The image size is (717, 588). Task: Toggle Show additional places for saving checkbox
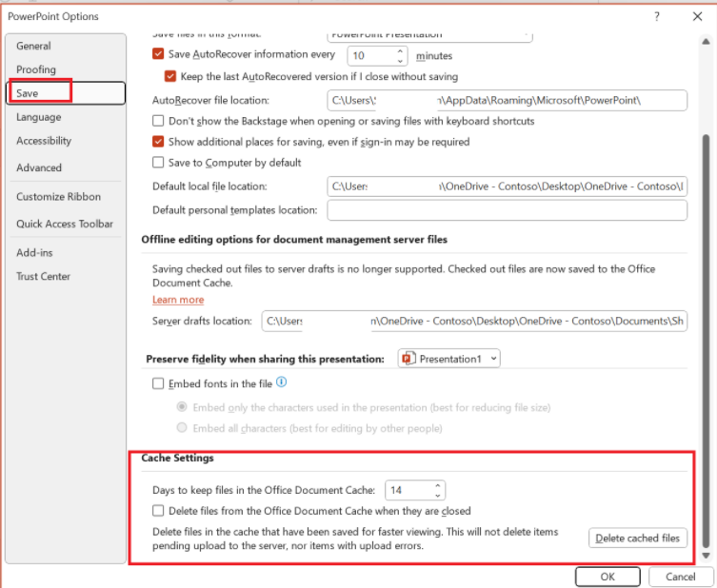pyautogui.click(x=158, y=142)
